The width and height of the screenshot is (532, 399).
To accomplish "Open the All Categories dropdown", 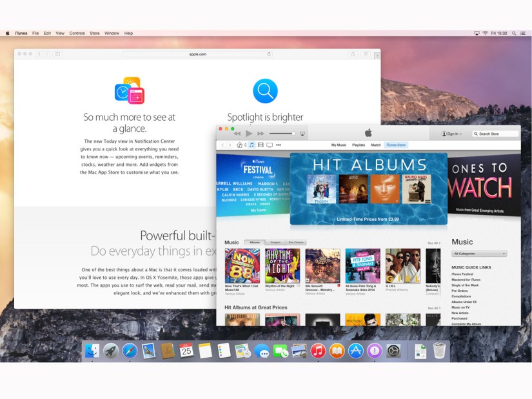I will tap(479, 254).
